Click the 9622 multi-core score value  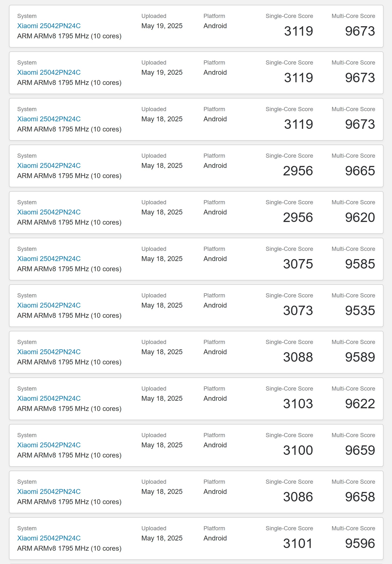point(360,404)
